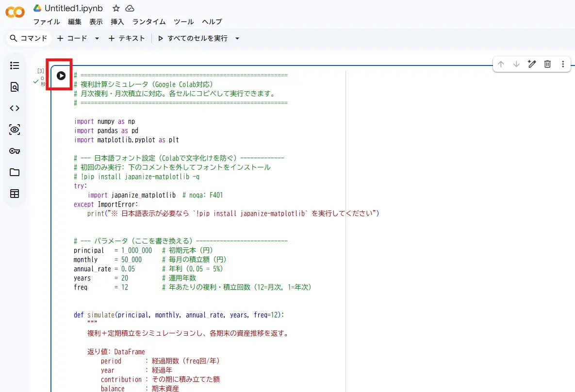Open the variable inspector sidebar panel
This screenshot has height=392, width=575.
[15, 130]
